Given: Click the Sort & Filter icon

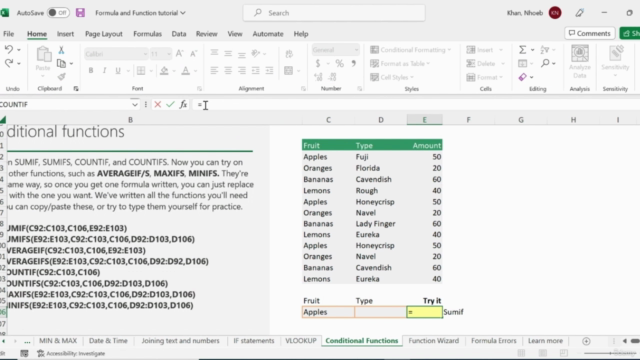Looking at the screenshot, I should point(544,50).
